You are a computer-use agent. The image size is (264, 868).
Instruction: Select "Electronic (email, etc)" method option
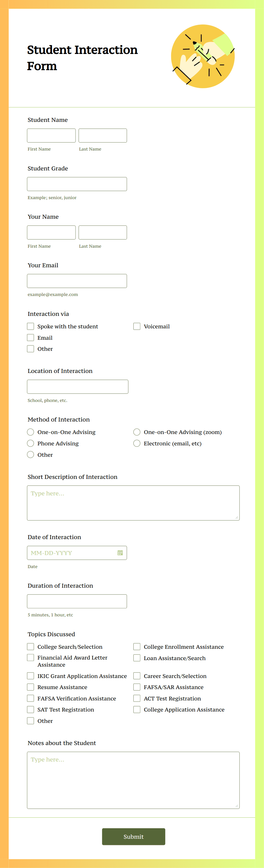point(137,443)
